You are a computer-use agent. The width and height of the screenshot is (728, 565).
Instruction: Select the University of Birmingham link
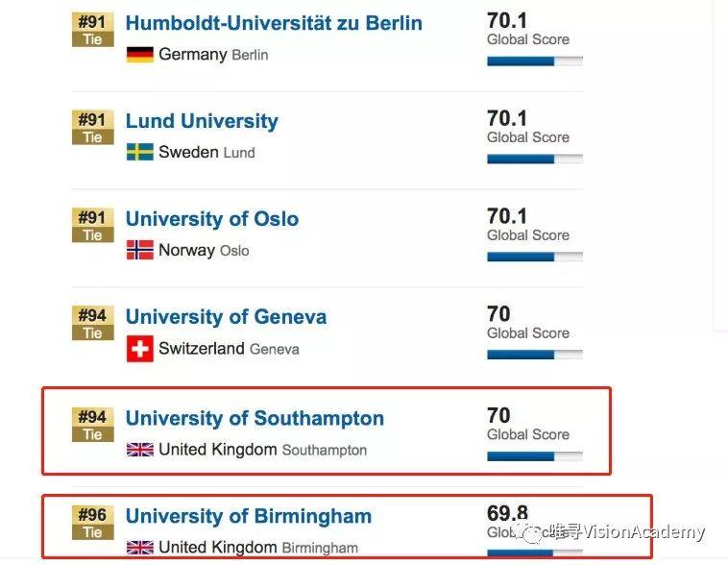tap(248, 516)
